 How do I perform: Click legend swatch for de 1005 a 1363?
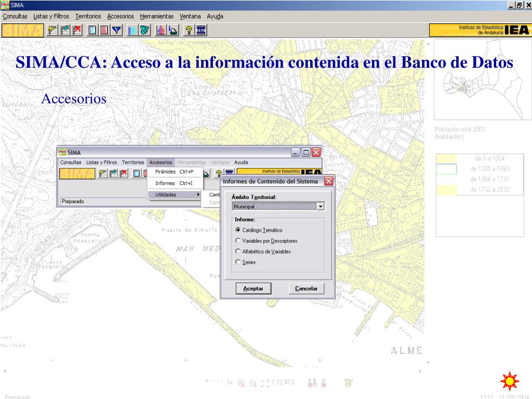point(446,169)
